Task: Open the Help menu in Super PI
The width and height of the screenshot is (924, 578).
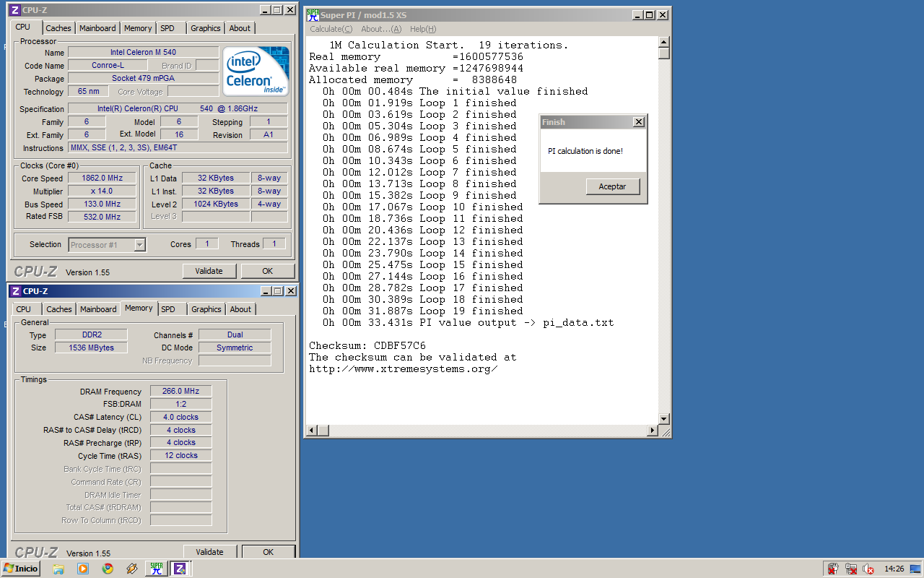Action: point(423,29)
